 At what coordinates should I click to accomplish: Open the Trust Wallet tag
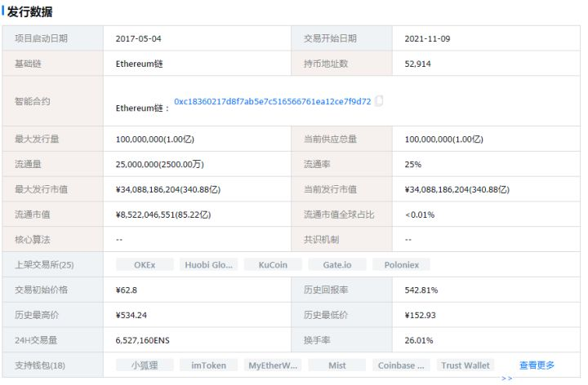coord(465,365)
